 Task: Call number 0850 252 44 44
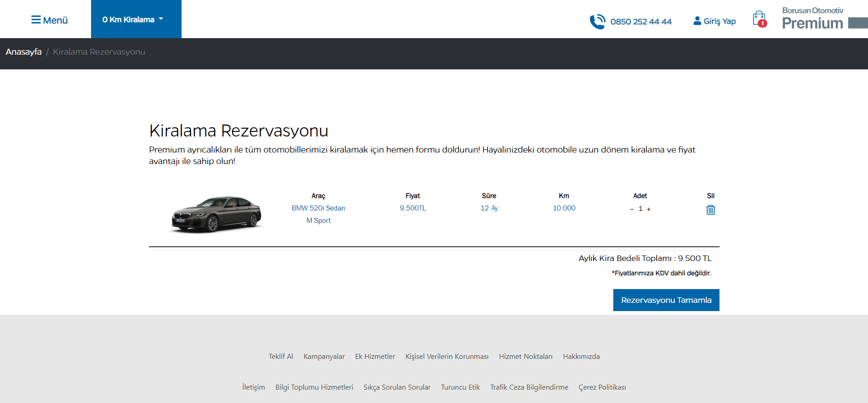(641, 22)
